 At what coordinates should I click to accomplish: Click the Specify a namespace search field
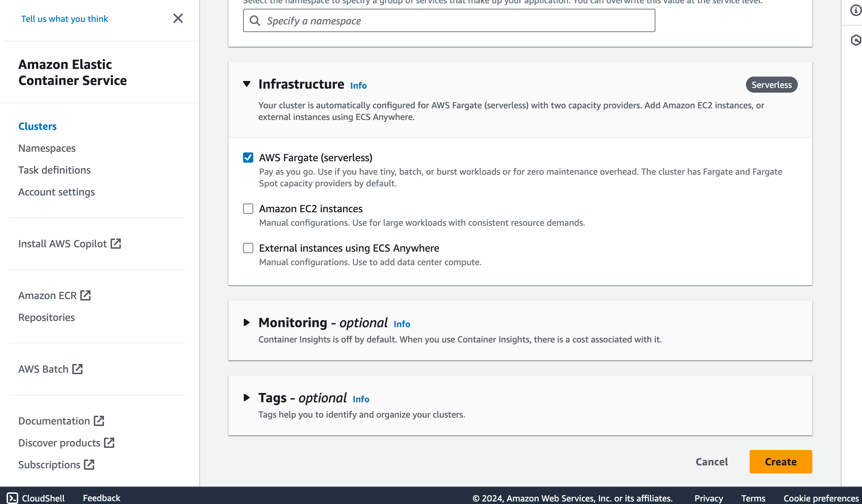[449, 21]
